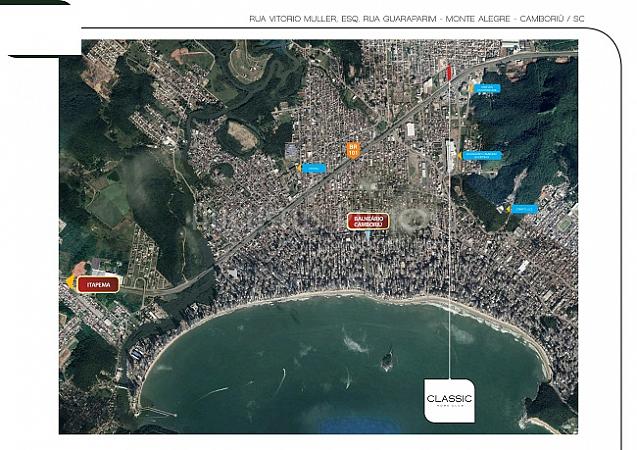This screenshot has height=450, width=637.
Task: Click the pier at the bay's lower-left
Action: pos(159,410)
